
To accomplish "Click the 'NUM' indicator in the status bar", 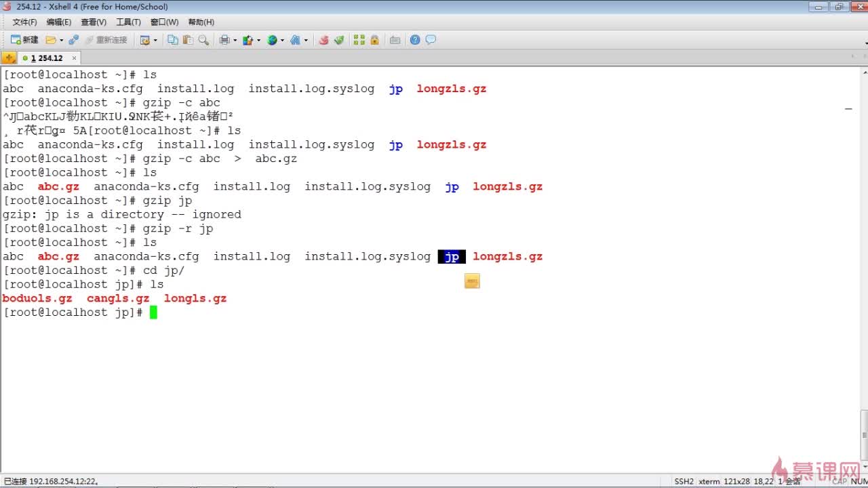I will 859,481.
